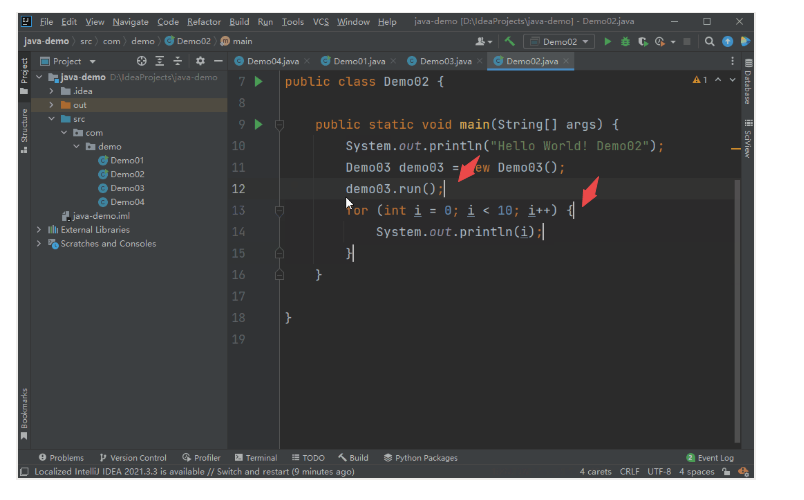This screenshot has width=804, height=500.
Task: Click run gutter icon beside class Demo02
Action: pos(258,82)
